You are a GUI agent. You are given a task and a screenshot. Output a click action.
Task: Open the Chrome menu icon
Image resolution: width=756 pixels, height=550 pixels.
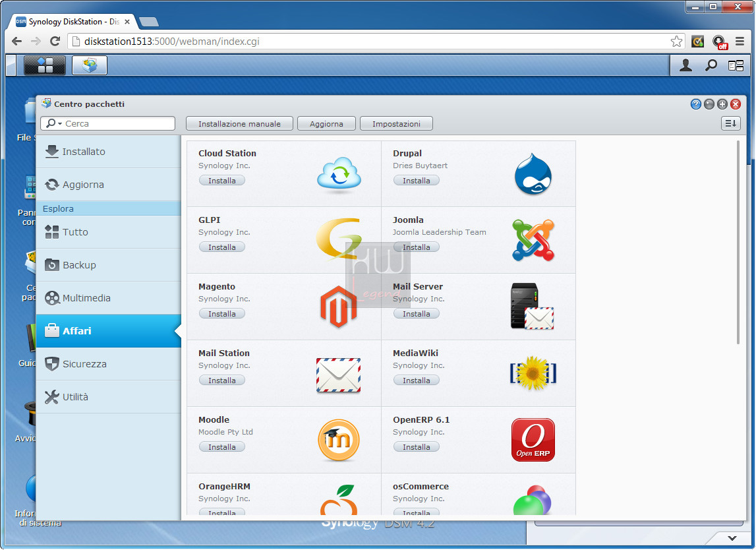point(740,42)
